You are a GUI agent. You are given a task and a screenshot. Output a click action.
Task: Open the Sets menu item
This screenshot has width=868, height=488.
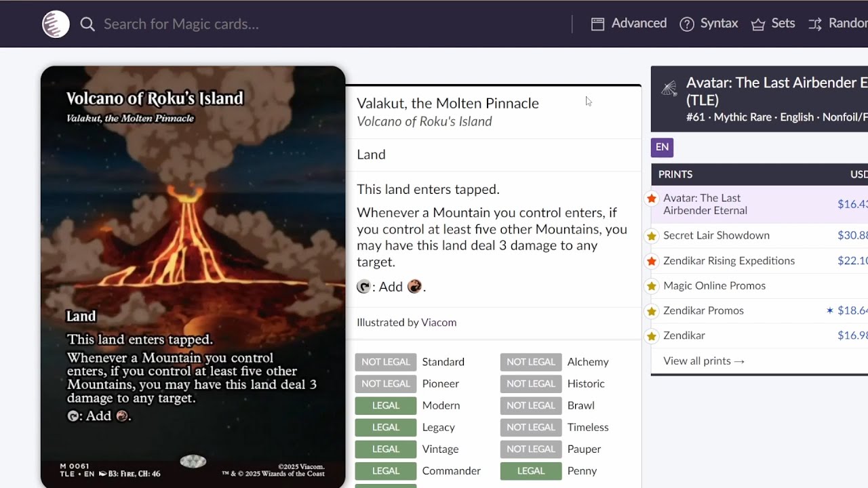click(x=773, y=24)
